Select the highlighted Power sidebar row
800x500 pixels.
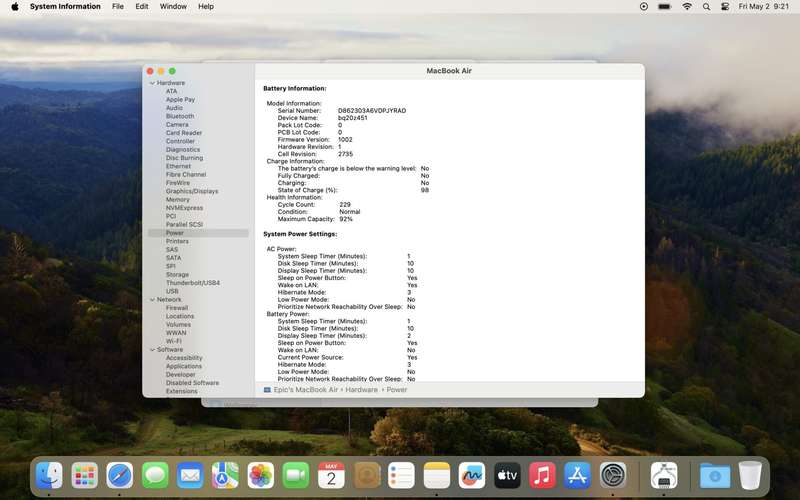198,233
